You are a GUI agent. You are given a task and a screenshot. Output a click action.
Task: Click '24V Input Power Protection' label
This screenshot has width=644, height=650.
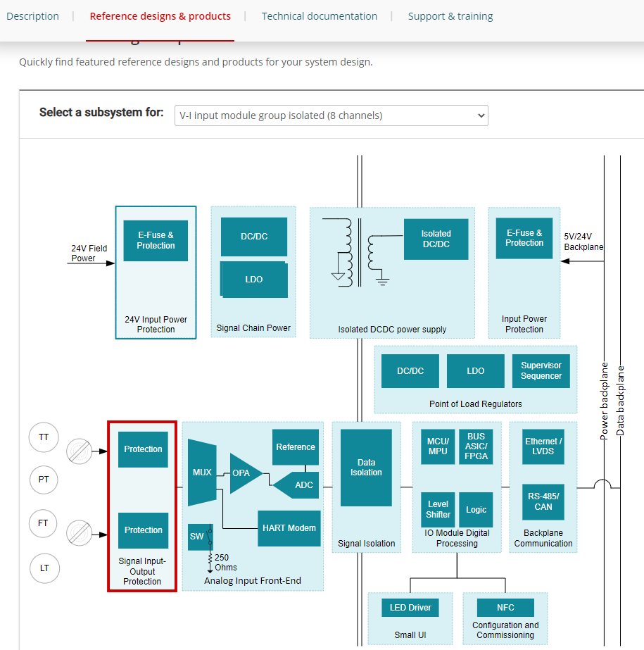(156, 325)
